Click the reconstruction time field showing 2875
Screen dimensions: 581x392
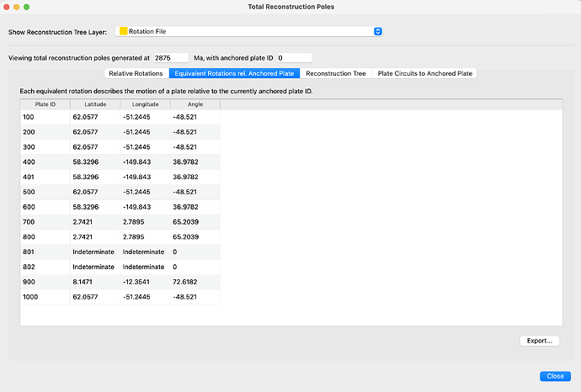171,58
